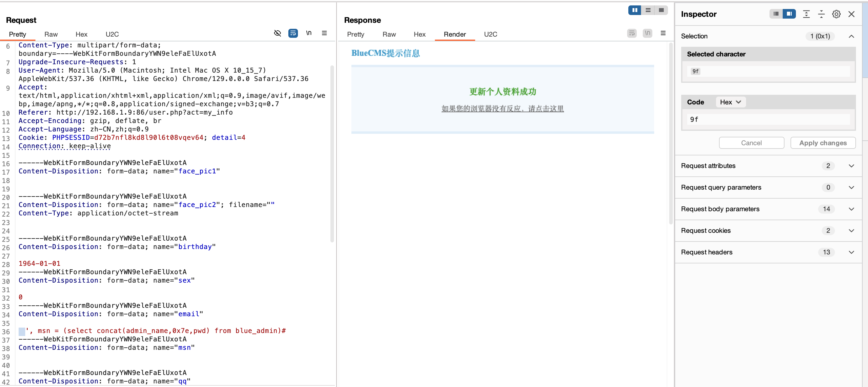868x387 pixels.
Task: Switch Response view to Pretty tab
Action: point(356,34)
